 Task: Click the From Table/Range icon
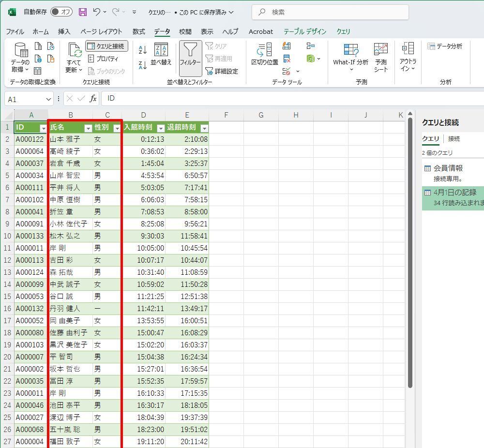click(x=38, y=71)
